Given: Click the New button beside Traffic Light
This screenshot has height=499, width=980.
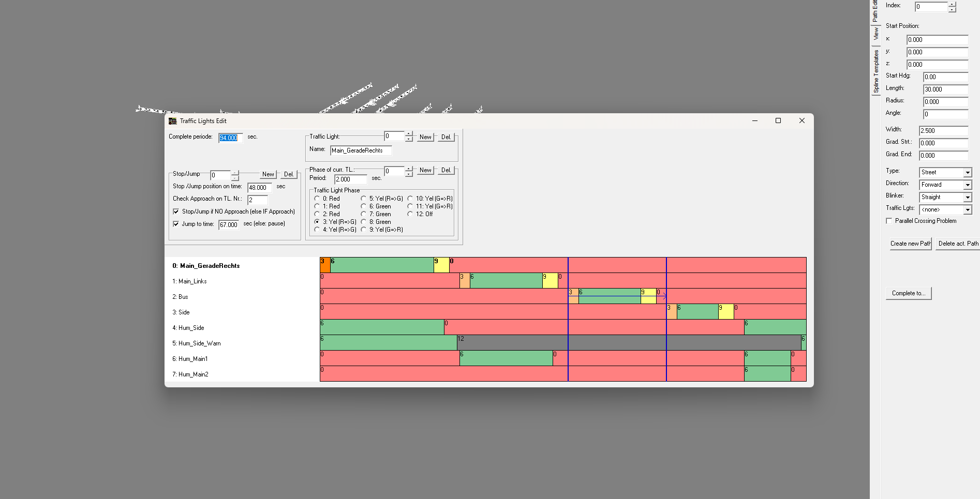Looking at the screenshot, I should [x=425, y=137].
